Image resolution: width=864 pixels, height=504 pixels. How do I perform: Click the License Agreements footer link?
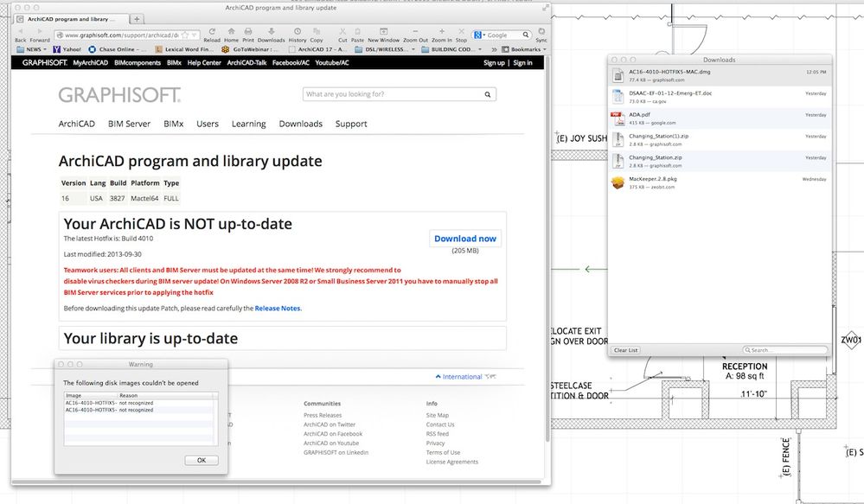[451, 462]
